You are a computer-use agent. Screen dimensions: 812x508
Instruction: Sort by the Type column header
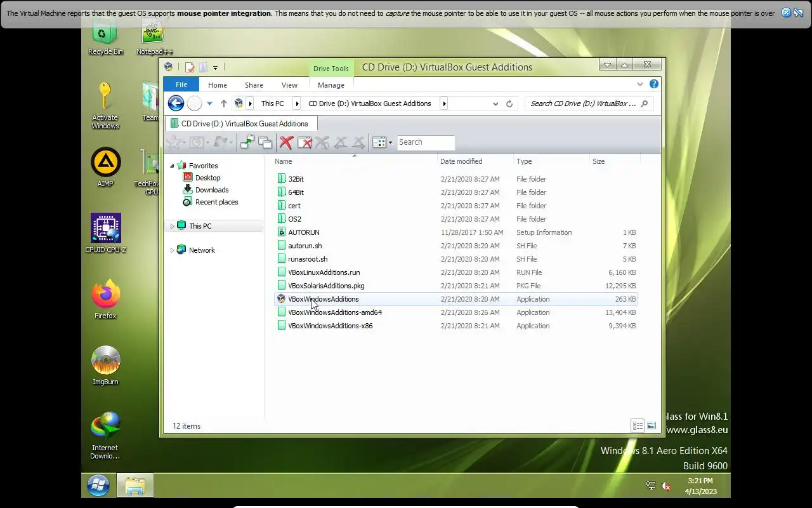pos(551,161)
